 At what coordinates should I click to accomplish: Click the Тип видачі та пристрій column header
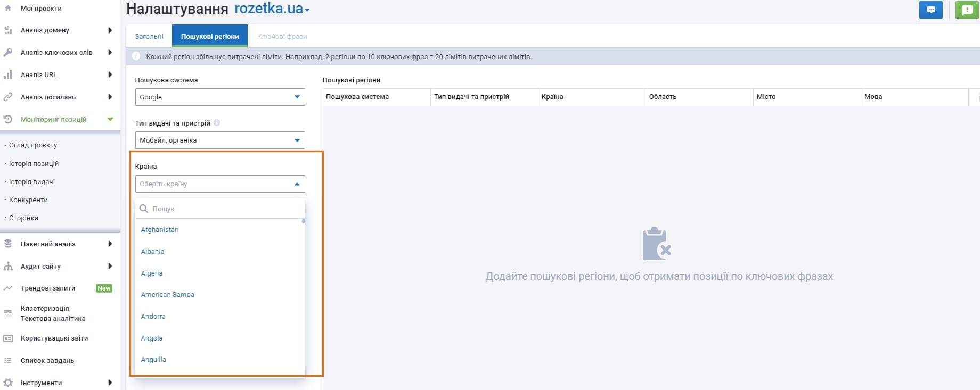pyautogui.click(x=471, y=97)
